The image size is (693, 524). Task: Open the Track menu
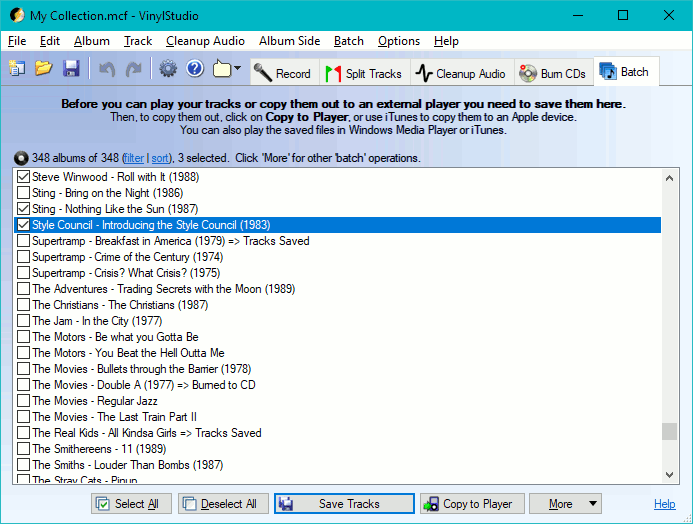tap(138, 41)
